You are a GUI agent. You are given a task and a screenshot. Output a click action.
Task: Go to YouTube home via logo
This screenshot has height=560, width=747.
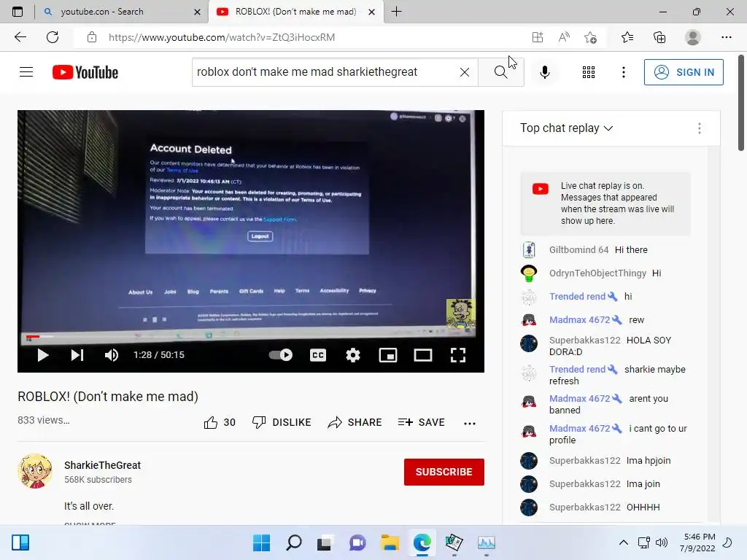pyautogui.click(x=85, y=72)
